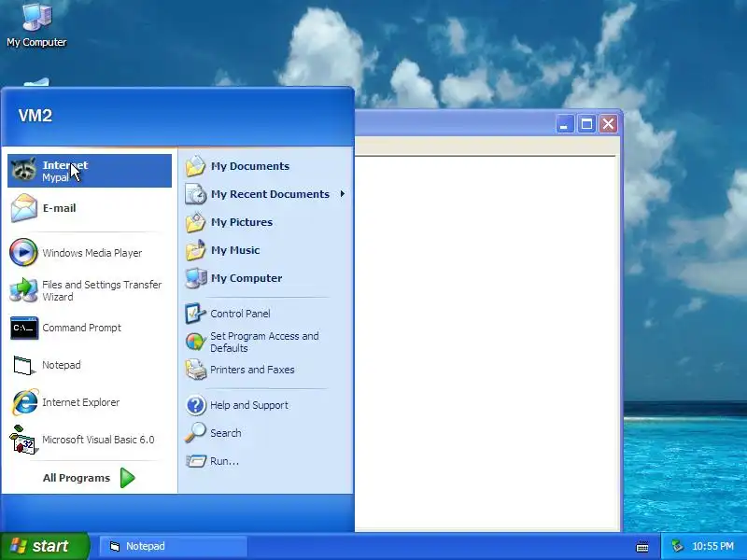Viewport: 747px width, 560px height.
Task: Open Files and Settings Transfer Wizard icon
Action: coord(23,290)
